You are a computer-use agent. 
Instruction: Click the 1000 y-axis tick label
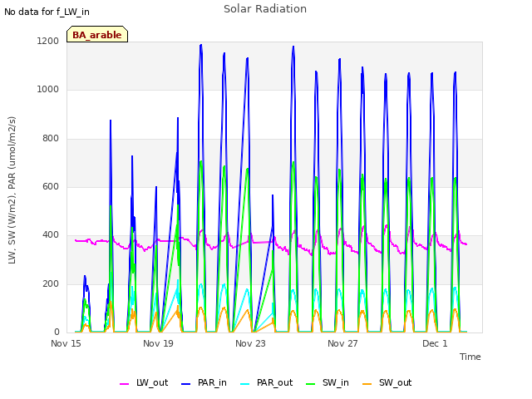pos(48,90)
